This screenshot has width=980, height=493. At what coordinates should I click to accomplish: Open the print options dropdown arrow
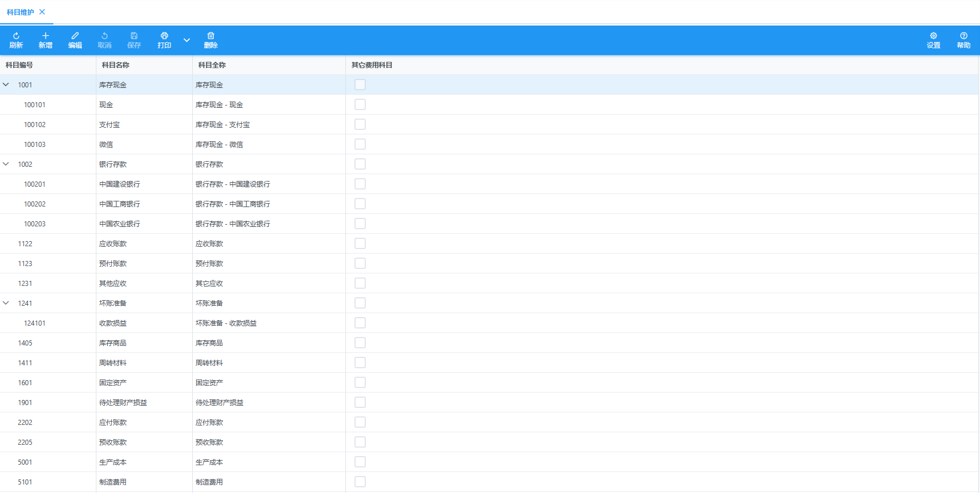pyautogui.click(x=187, y=40)
